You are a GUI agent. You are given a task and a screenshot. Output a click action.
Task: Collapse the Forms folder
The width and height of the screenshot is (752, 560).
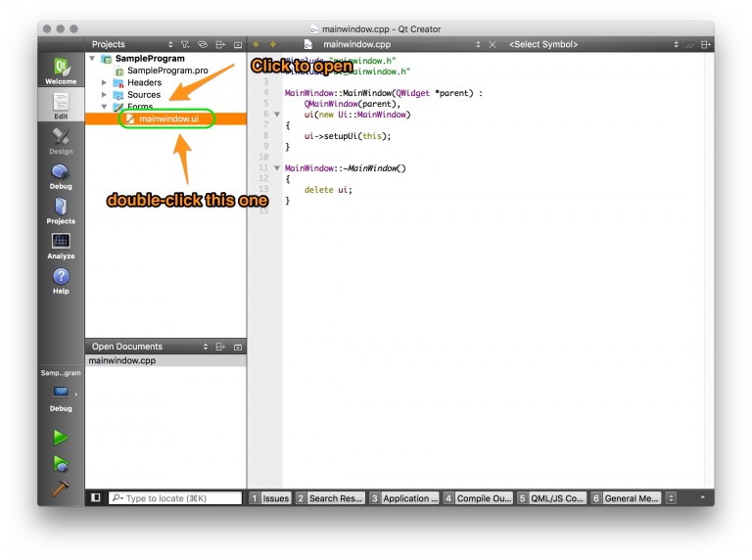tap(104, 107)
